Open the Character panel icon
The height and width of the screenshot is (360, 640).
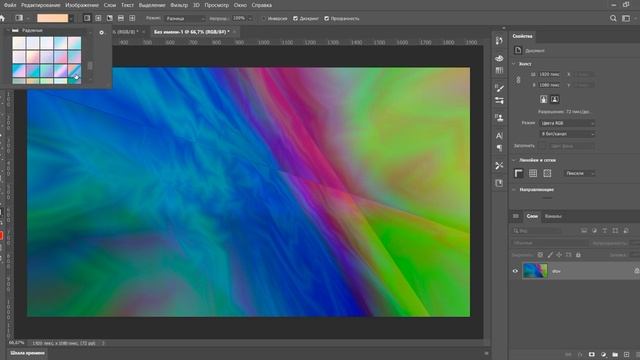point(499,136)
